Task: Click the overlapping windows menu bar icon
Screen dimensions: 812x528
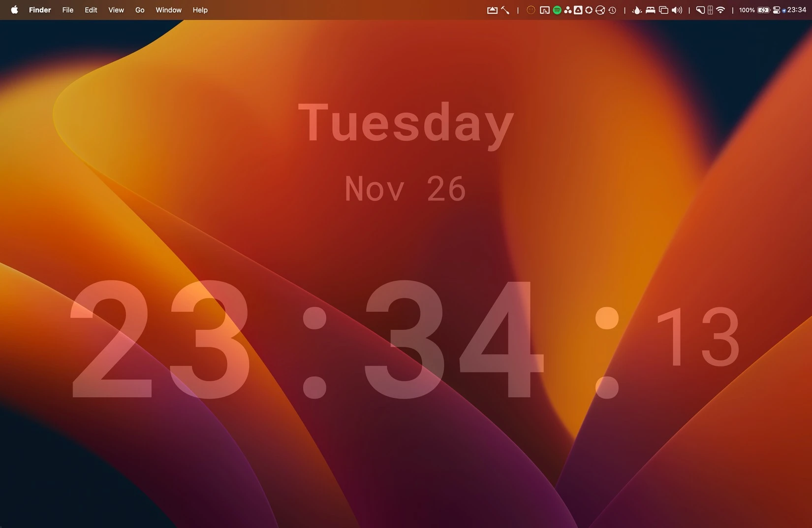Action: (663, 10)
